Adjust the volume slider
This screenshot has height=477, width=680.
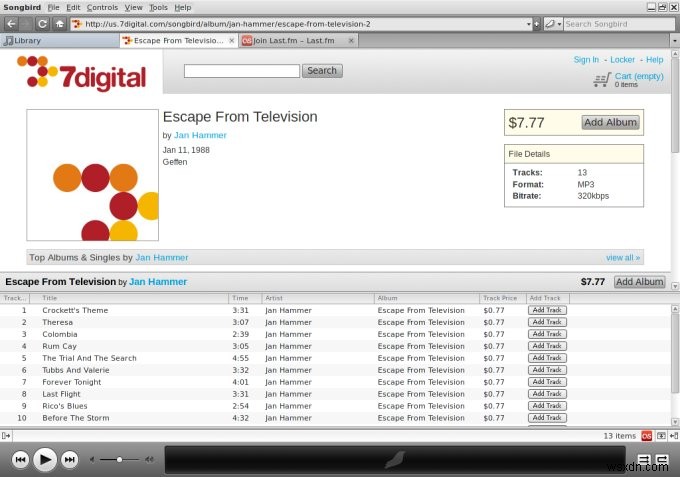pos(119,459)
